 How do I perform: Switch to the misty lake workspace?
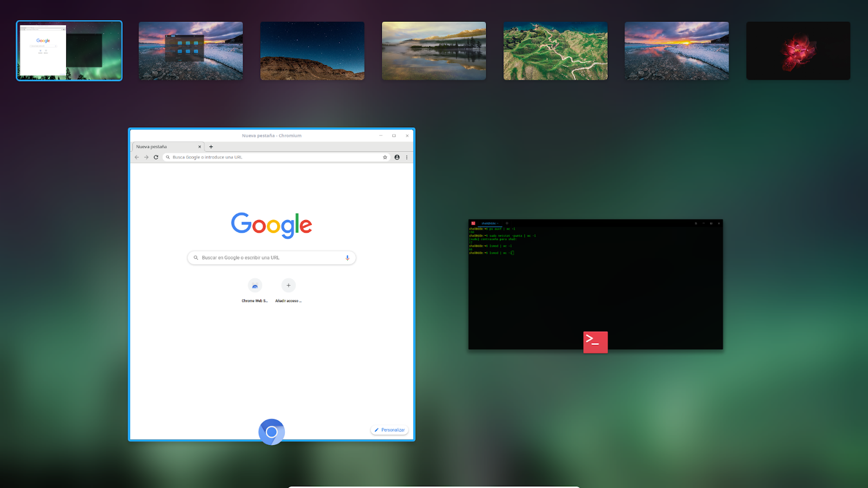coord(434,51)
